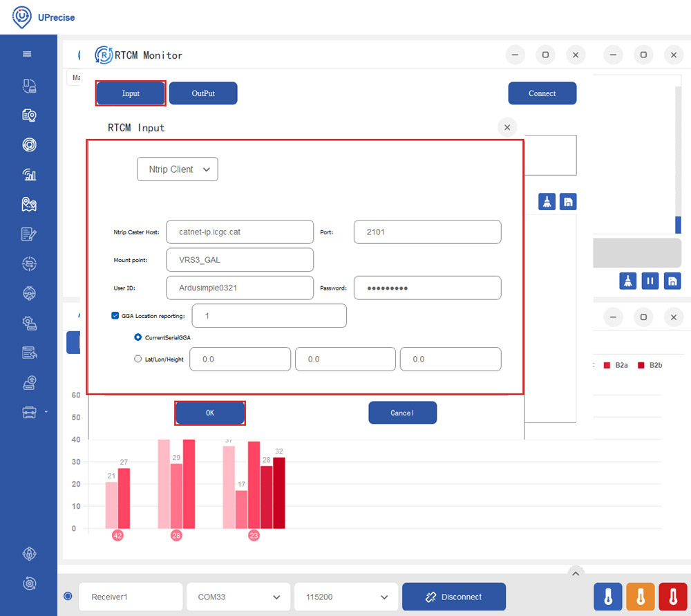The image size is (691, 616).
Task: Click the red thermometer icon
Action: coord(672,597)
